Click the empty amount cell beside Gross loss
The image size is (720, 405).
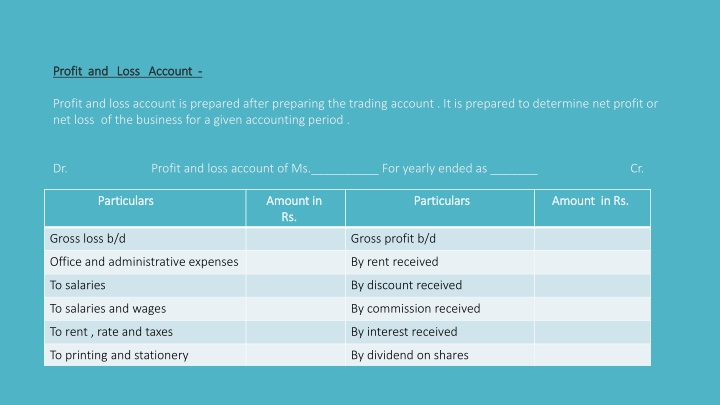point(294,238)
